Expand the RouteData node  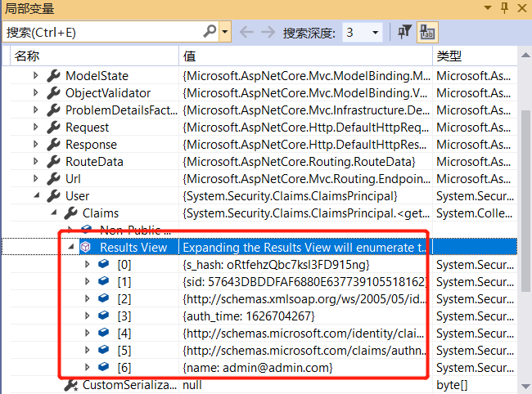click(36, 161)
